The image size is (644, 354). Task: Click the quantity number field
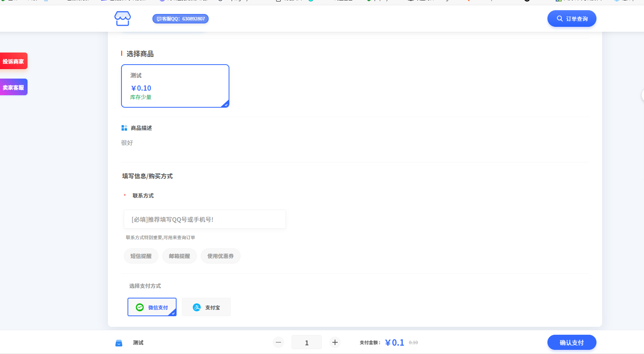click(306, 342)
